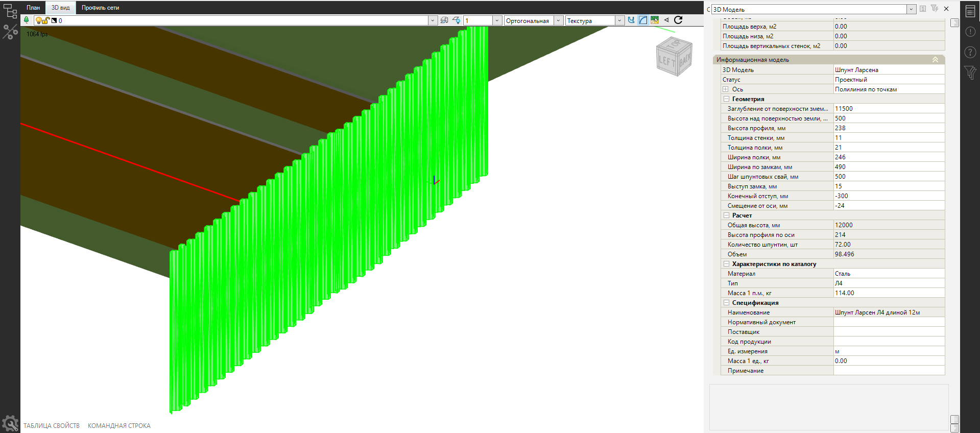
Task: Switch to the Профиль сети tab
Action: (100, 8)
